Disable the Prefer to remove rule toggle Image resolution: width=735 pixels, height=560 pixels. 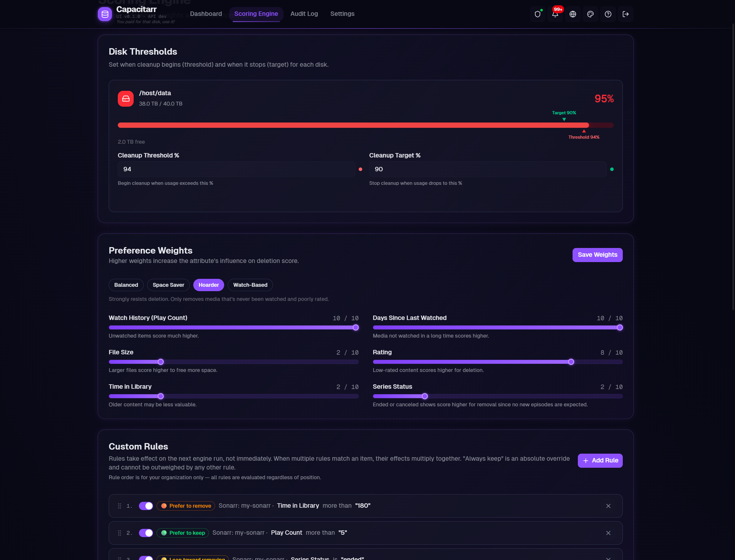pyautogui.click(x=146, y=506)
